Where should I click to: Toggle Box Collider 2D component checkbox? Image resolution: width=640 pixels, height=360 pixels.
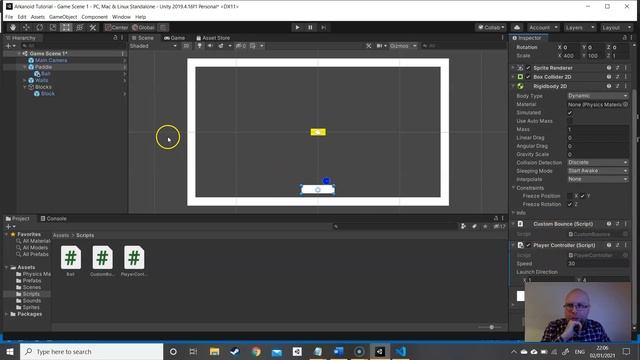click(x=529, y=77)
